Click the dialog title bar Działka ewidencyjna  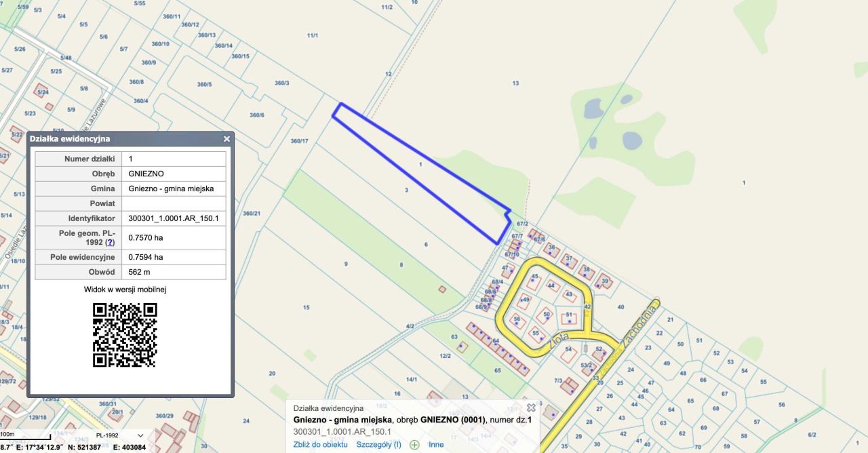pyautogui.click(x=129, y=139)
